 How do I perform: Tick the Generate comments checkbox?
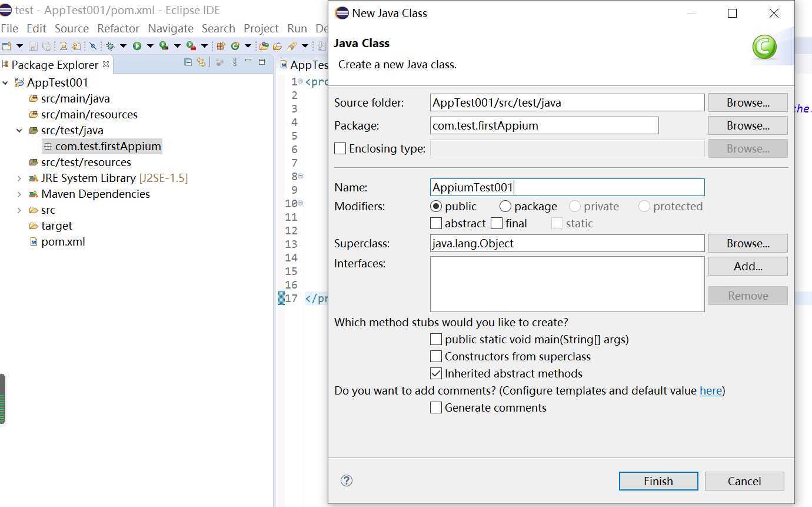(436, 407)
